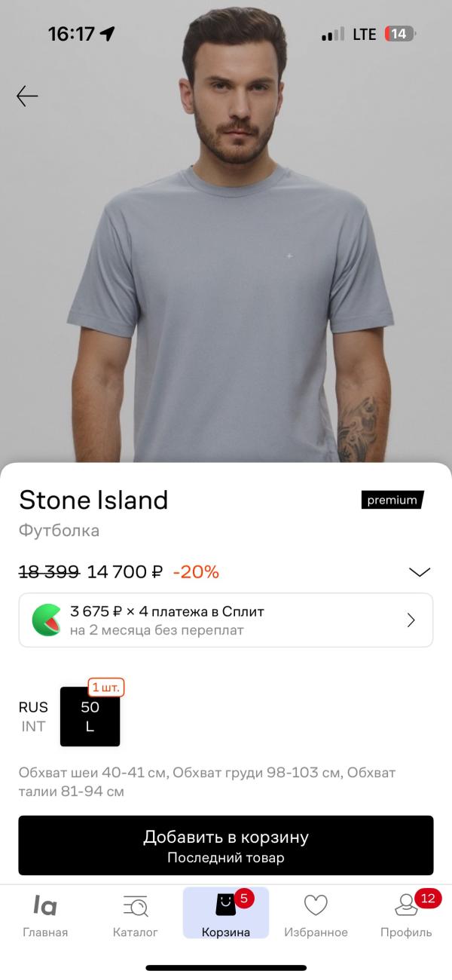
Task: Open the Корзина bag icon
Action: click(225, 905)
